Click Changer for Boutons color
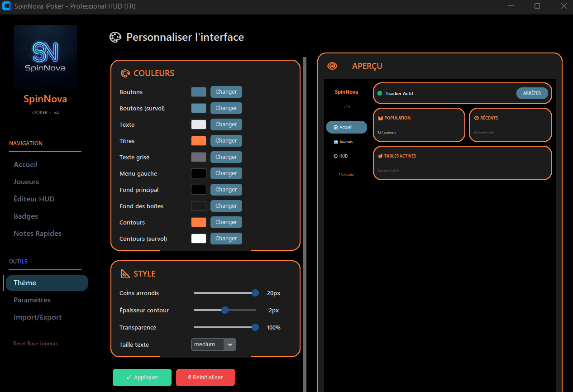Image resolution: width=573 pixels, height=392 pixels. (x=226, y=92)
